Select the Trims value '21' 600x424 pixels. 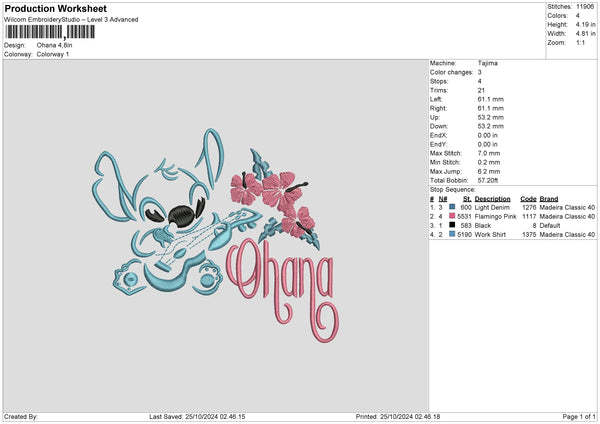(x=481, y=90)
